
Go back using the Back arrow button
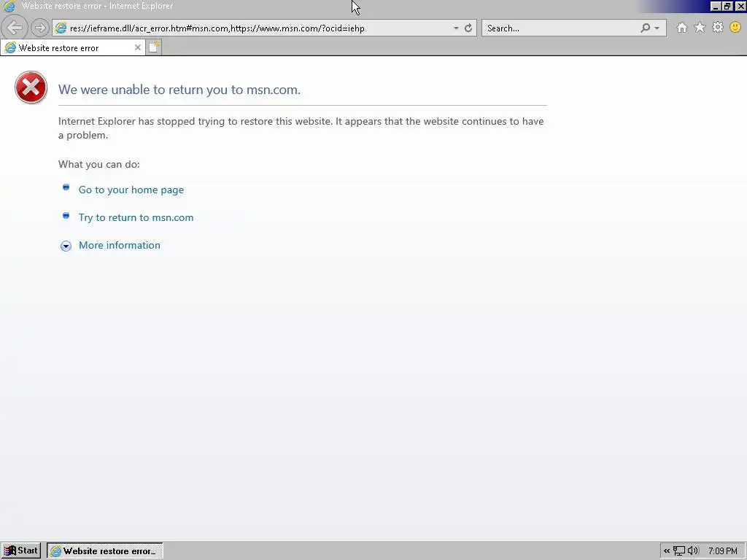click(15, 28)
